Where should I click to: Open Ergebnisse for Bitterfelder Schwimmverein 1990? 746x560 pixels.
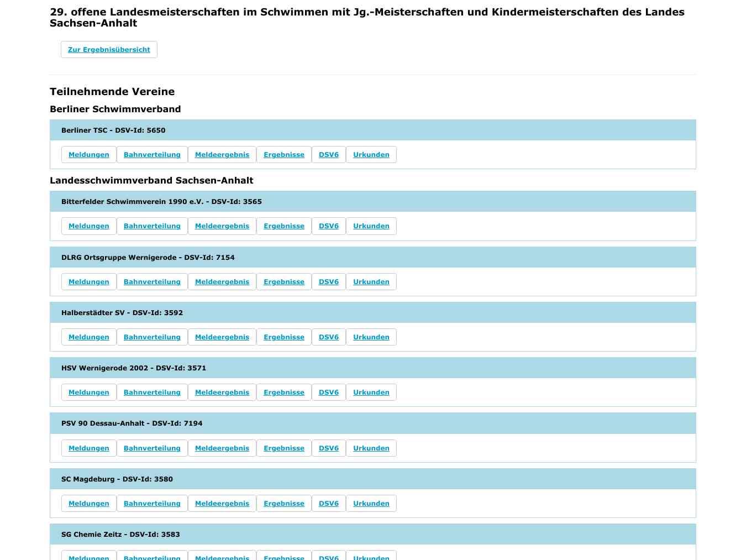pos(284,226)
